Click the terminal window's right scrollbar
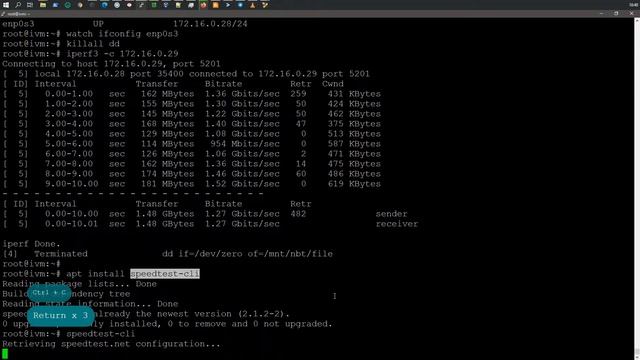This screenshot has height=360, width=640. point(637,188)
